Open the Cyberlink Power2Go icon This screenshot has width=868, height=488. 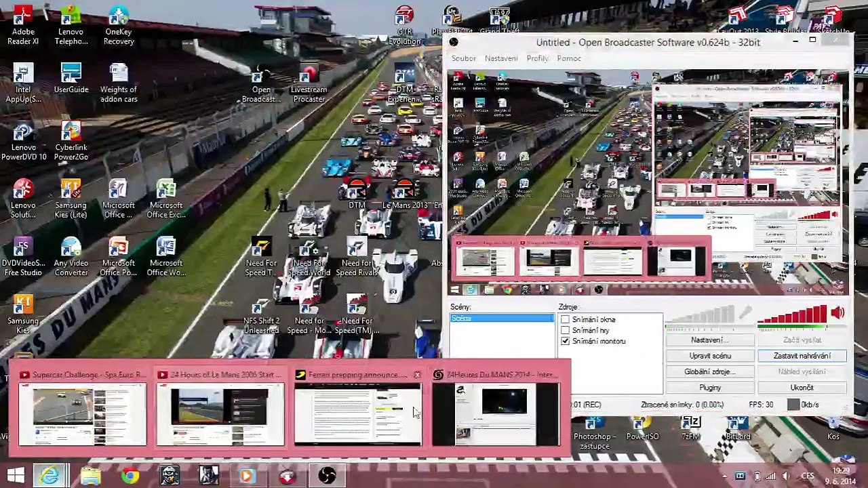click(71, 141)
